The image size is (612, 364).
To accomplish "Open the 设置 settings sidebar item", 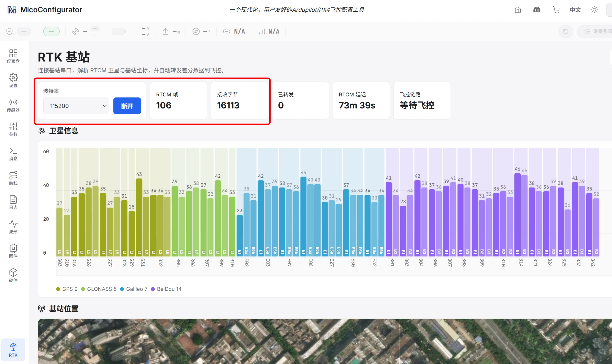I will 13,81.
